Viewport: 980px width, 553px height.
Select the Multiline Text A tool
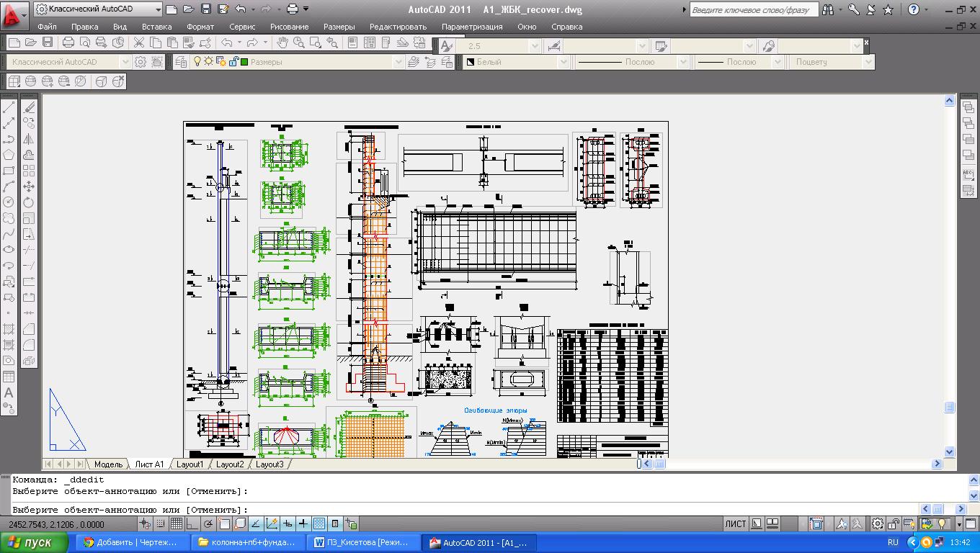pos(9,392)
